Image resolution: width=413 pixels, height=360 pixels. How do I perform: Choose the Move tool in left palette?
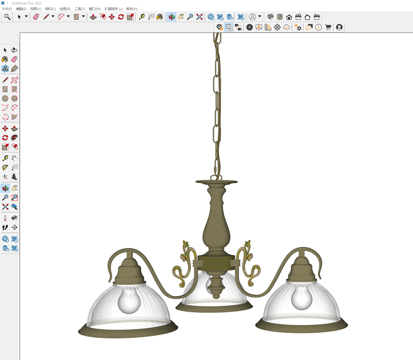[5, 128]
